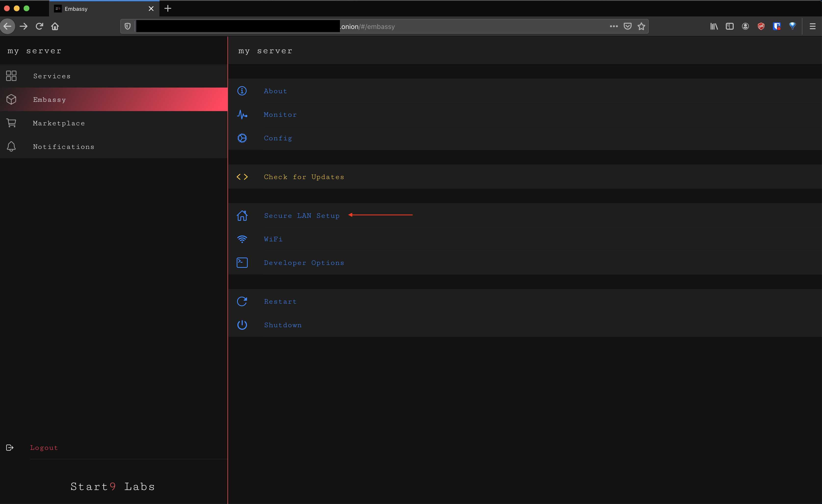This screenshot has height=504, width=822.
Task: Click the Shutdown power icon
Action: pyautogui.click(x=242, y=325)
